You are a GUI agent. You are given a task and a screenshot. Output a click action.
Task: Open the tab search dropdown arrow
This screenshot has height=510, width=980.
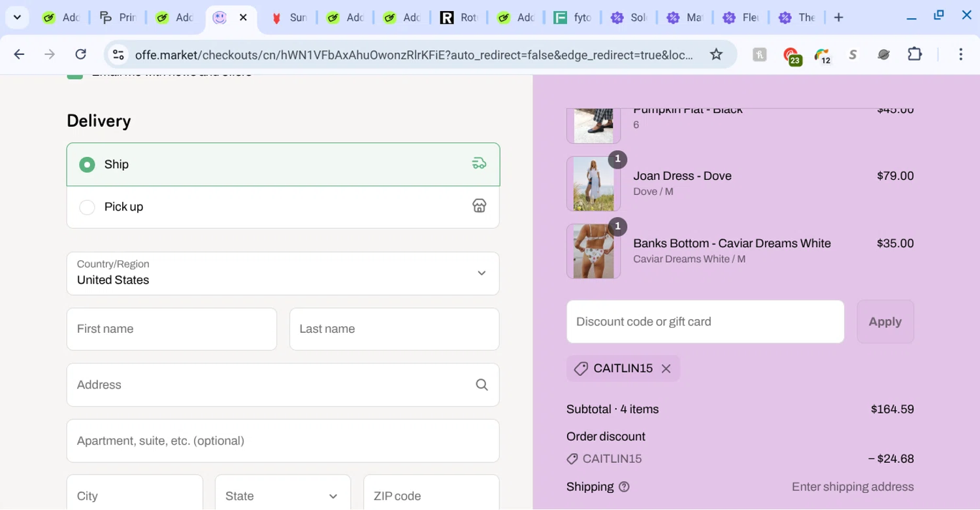[x=17, y=18]
